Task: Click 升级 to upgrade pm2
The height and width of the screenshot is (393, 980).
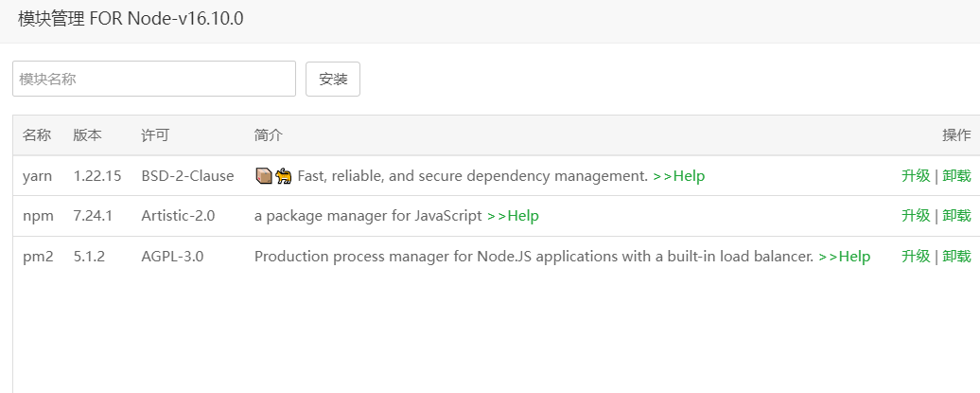Action: 916,257
